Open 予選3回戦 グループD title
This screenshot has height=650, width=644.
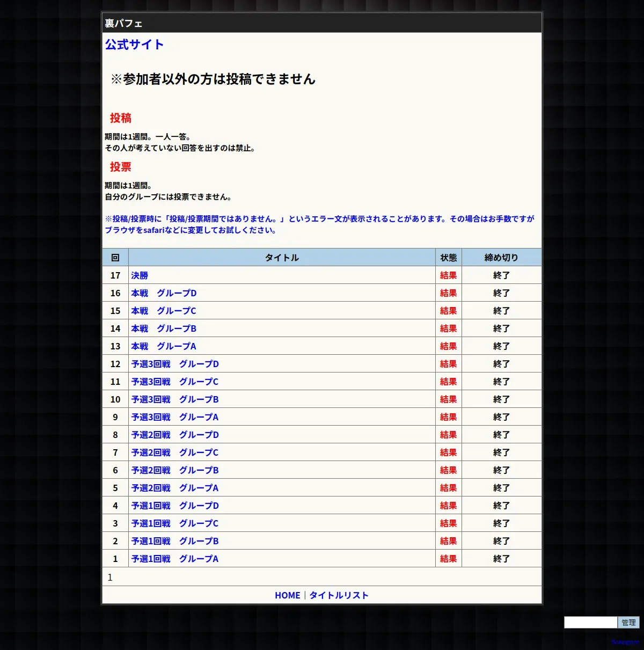pos(175,364)
